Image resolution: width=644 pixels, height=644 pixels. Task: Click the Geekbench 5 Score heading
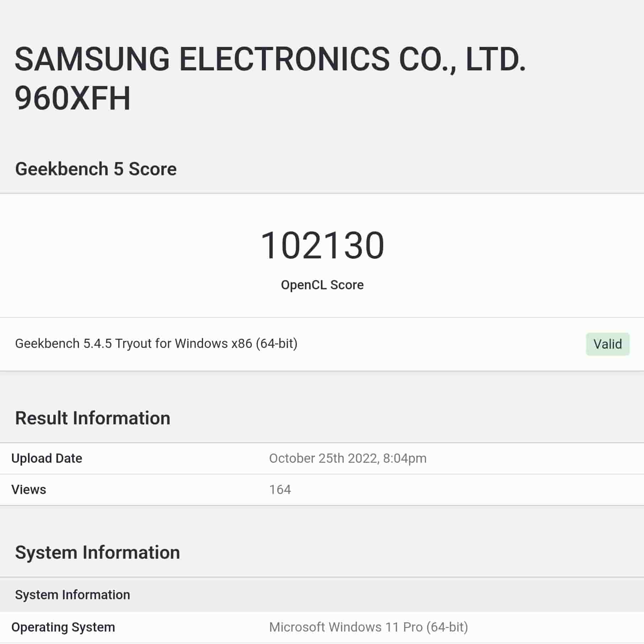pyautogui.click(x=96, y=169)
